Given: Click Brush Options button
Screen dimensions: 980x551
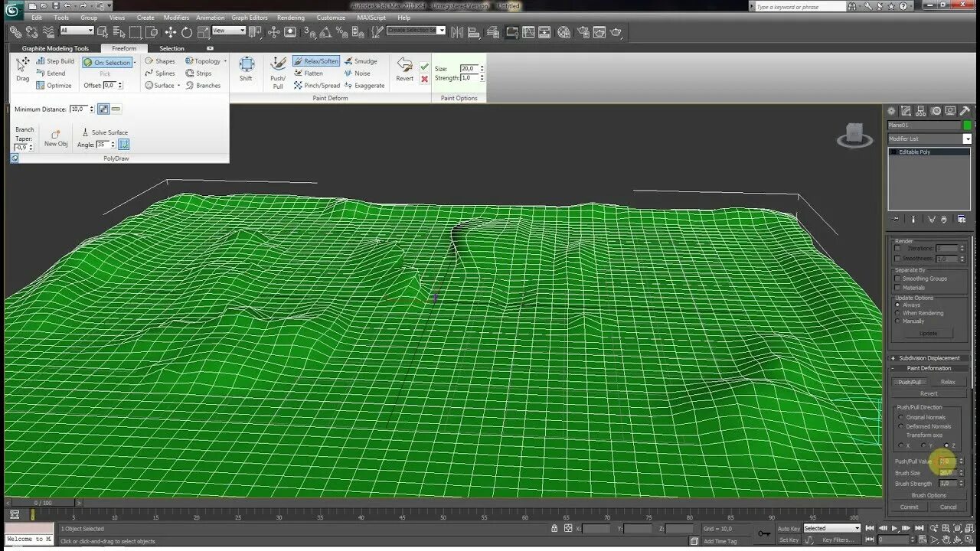Looking at the screenshot, I should [x=929, y=495].
